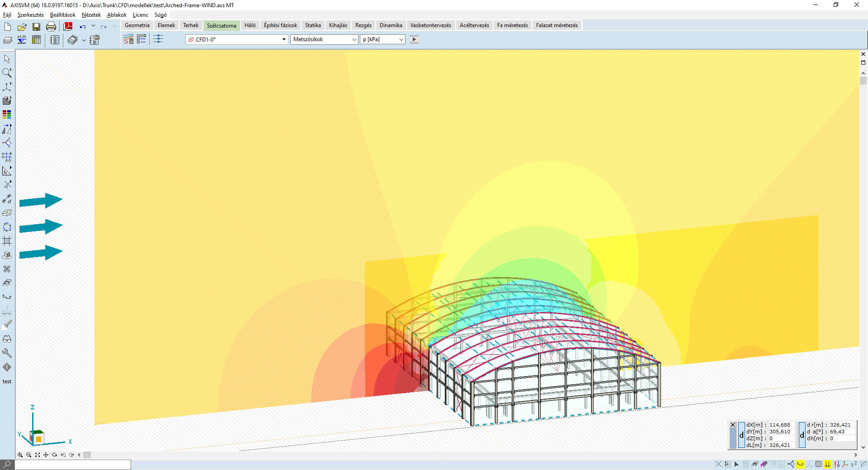This screenshot has width=868, height=470.
Task: Expand the CFD1-0° load case dropdown
Action: click(284, 39)
